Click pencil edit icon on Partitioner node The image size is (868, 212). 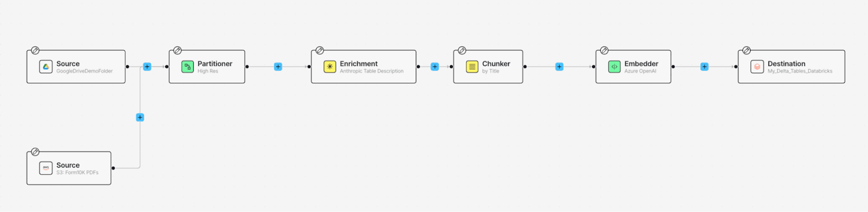[177, 50]
